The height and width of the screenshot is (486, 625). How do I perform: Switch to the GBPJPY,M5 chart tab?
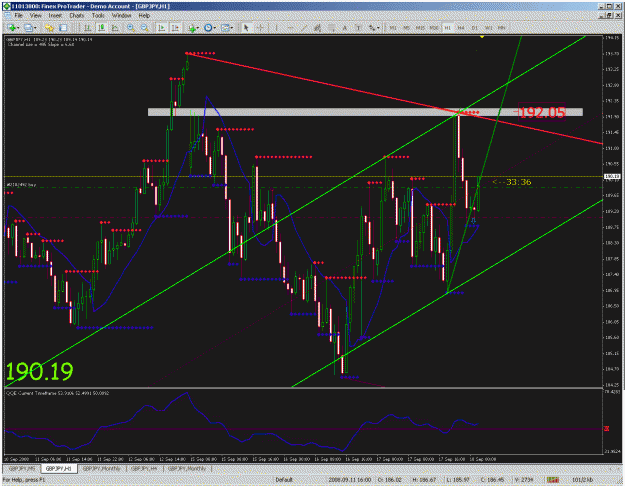click(22, 469)
